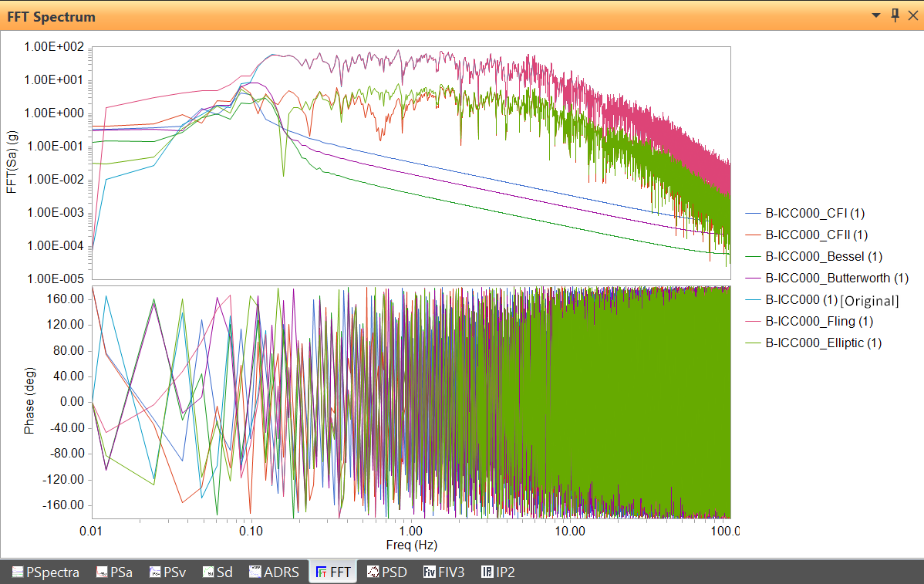Click the B-ICC000_Fling pink line swatch
Image resolution: width=924 pixels, height=584 pixels.
click(x=753, y=321)
